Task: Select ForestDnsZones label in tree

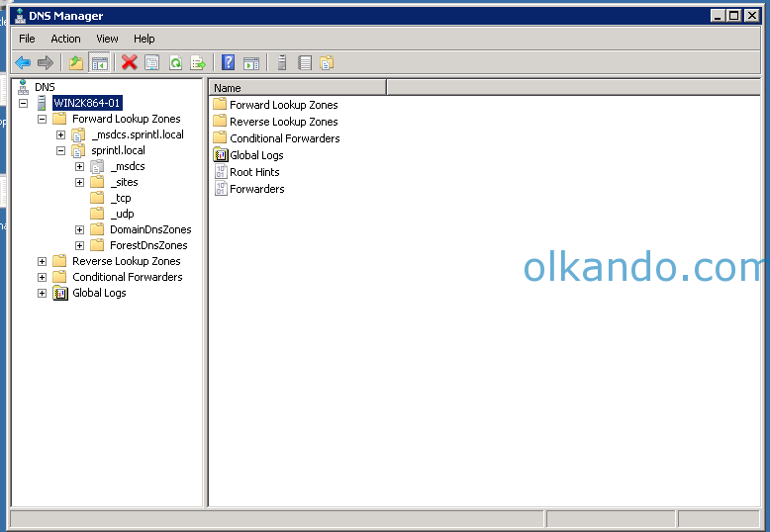Action: tap(148, 245)
